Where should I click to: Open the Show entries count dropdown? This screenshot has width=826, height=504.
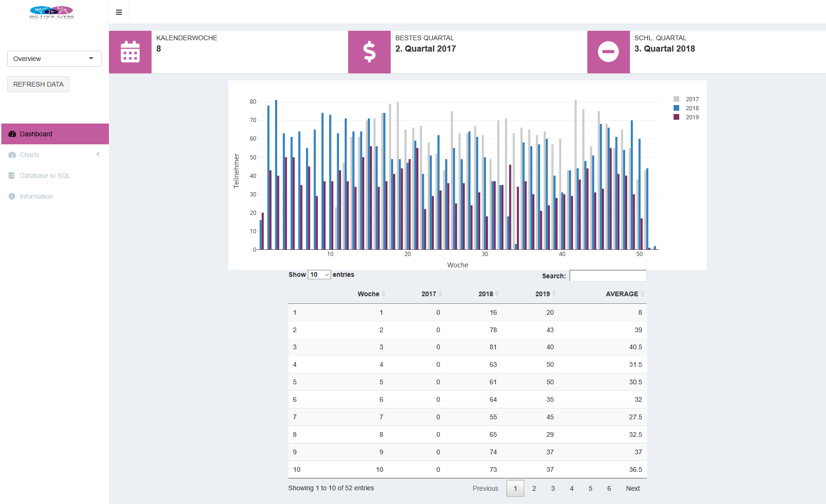click(x=319, y=275)
